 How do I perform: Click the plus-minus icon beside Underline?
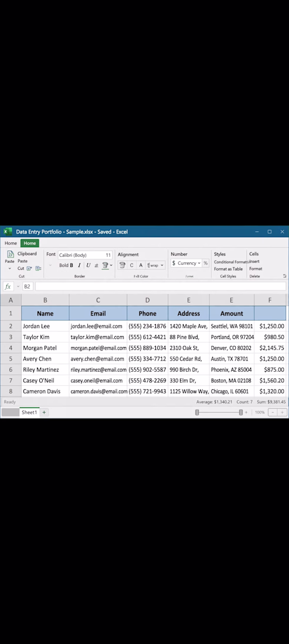click(96, 266)
